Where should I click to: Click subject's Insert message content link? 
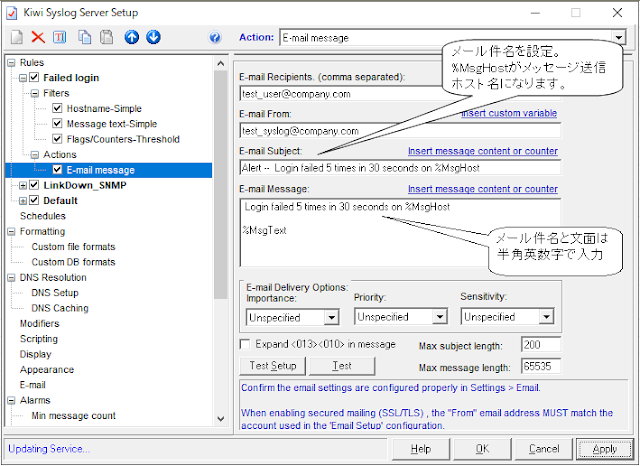click(x=483, y=151)
